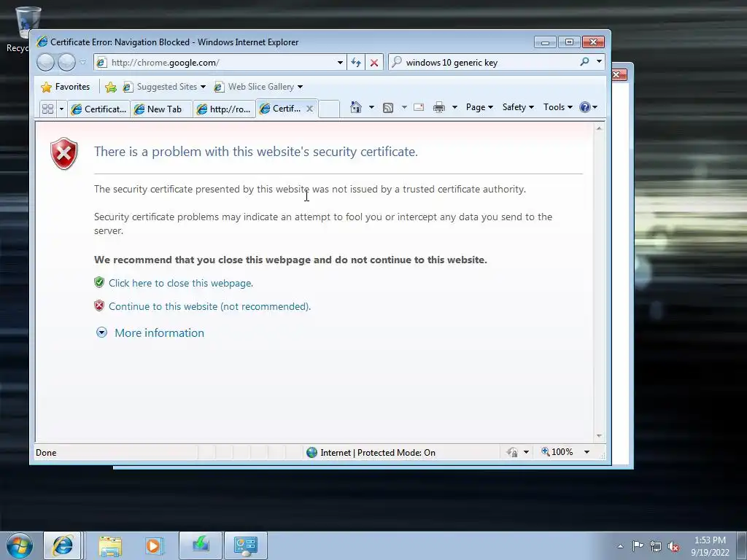Click the IE page icon in address bar

101,63
